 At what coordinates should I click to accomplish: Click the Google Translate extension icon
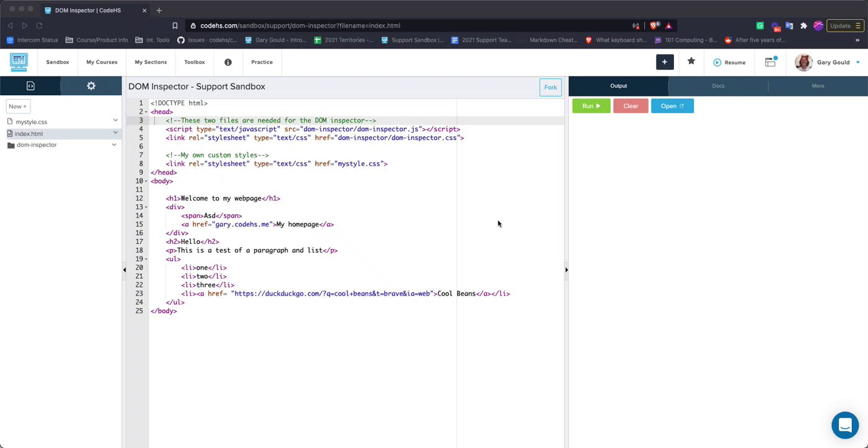(x=789, y=26)
